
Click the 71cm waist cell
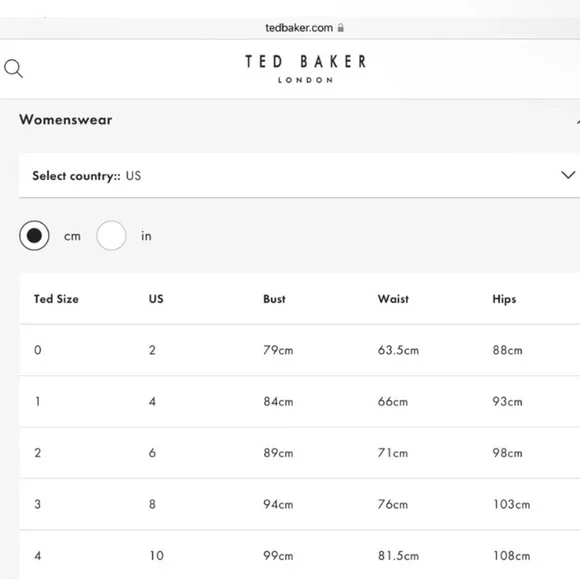pyautogui.click(x=393, y=453)
